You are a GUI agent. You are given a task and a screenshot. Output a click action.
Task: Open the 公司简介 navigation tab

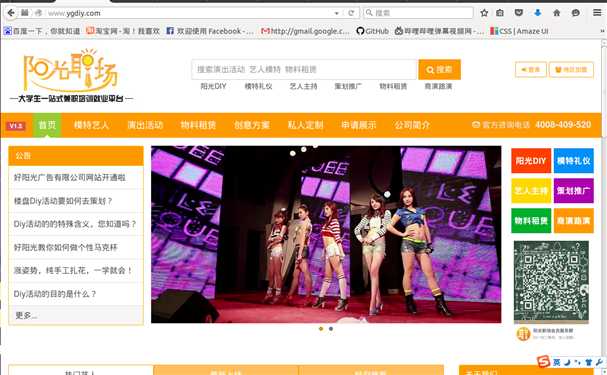pos(412,125)
